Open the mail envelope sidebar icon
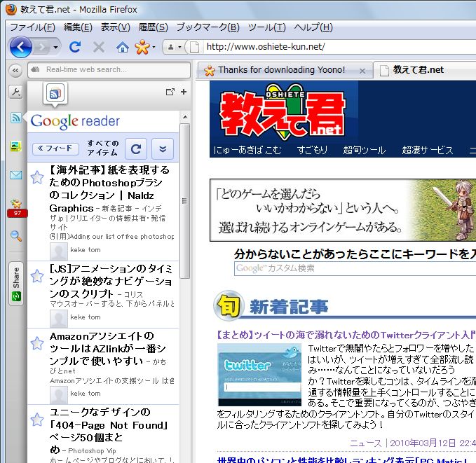 (16, 175)
